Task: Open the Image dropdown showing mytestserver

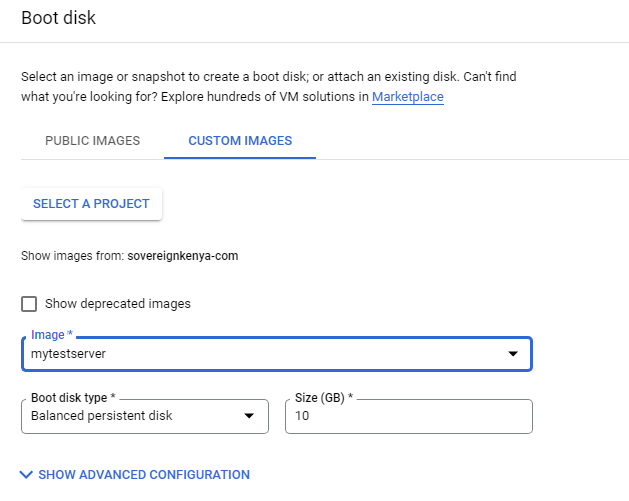Action: coord(277,354)
